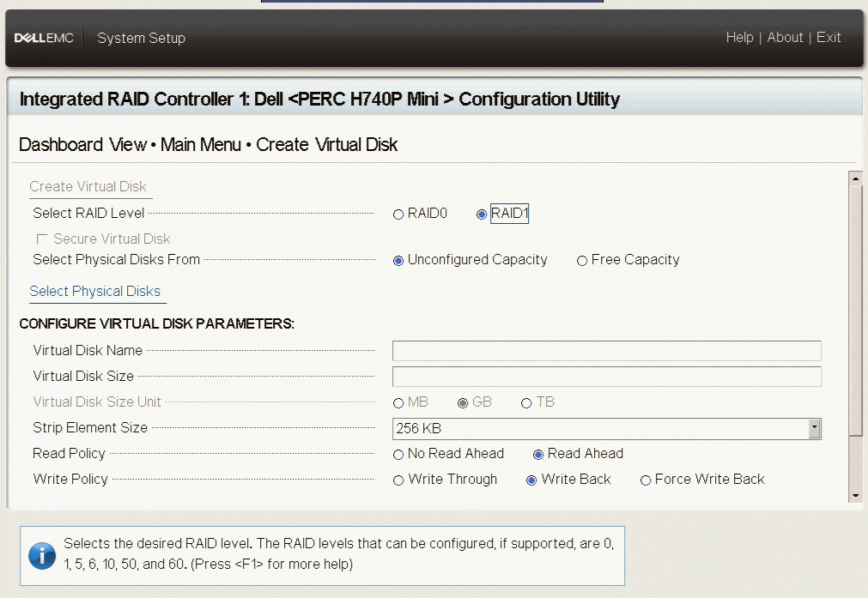The image size is (868, 598).
Task: Select No Read Ahead policy
Action: [398, 455]
